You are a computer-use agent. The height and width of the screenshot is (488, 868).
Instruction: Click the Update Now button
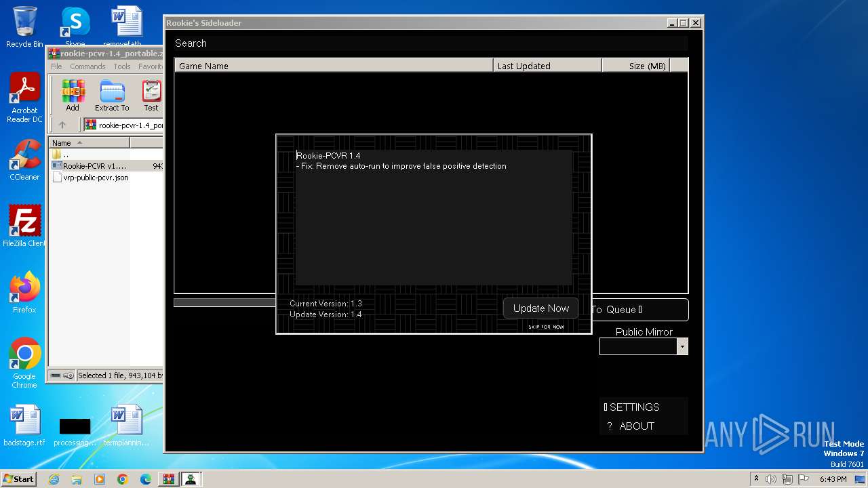coord(540,308)
